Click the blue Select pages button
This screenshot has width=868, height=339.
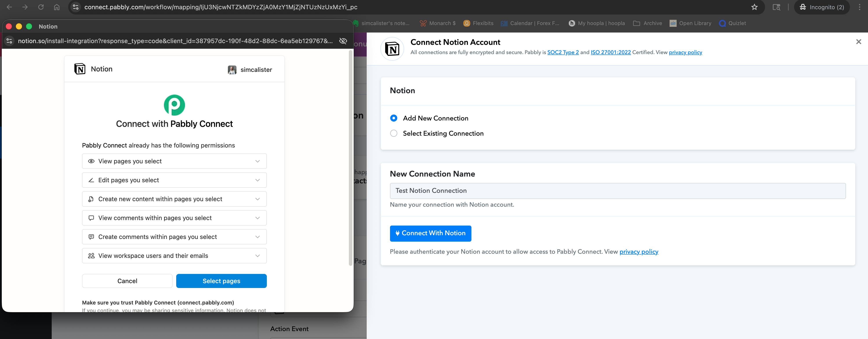(221, 281)
